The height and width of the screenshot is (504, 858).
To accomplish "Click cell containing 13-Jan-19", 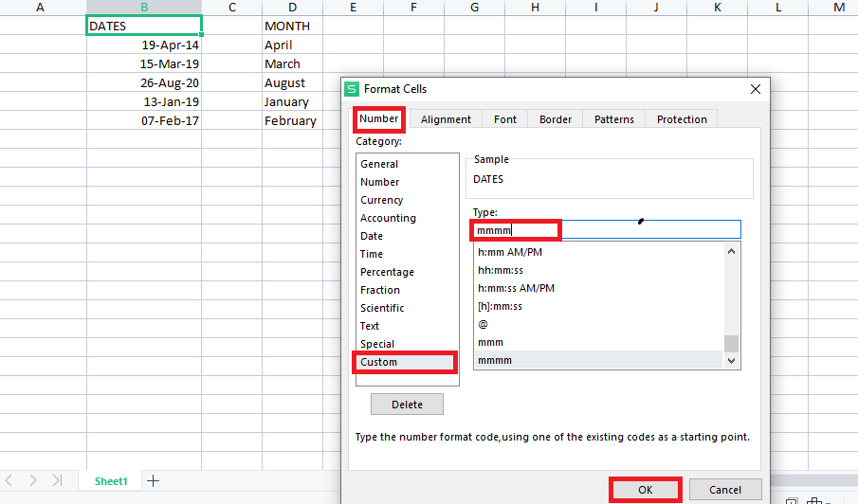I will [144, 101].
